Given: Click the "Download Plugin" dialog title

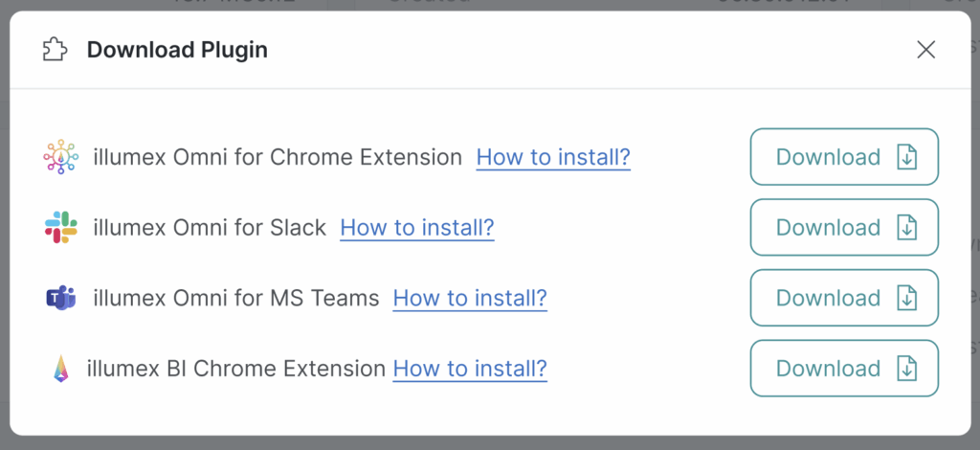Looking at the screenshot, I should click(x=177, y=50).
